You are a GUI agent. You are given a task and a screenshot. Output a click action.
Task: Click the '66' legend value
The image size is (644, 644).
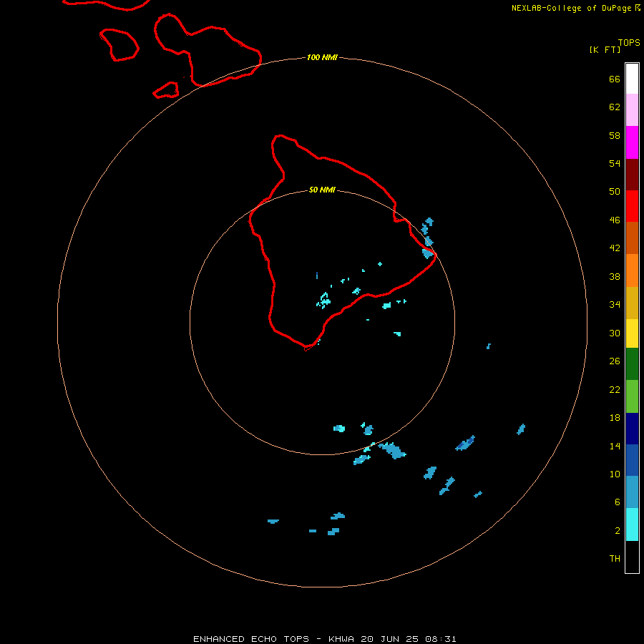point(615,79)
